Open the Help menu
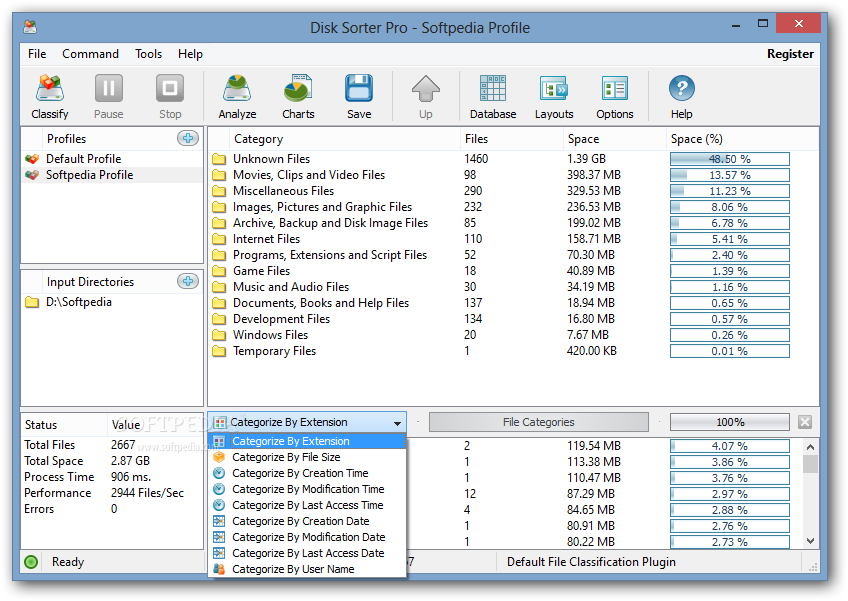This screenshot has width=848, height=601. click(190, 54)
